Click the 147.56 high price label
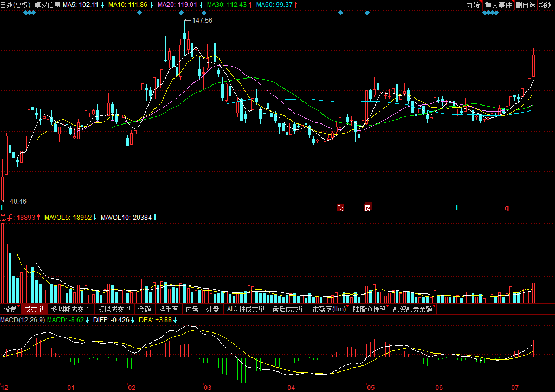555x392 pixels. coord(202,21)
